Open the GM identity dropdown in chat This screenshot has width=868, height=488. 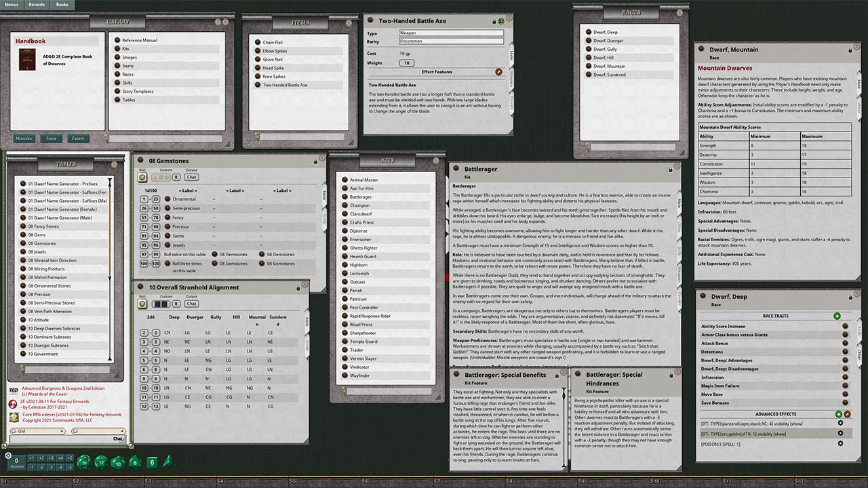pyautogui.click(x=62, y=431)
